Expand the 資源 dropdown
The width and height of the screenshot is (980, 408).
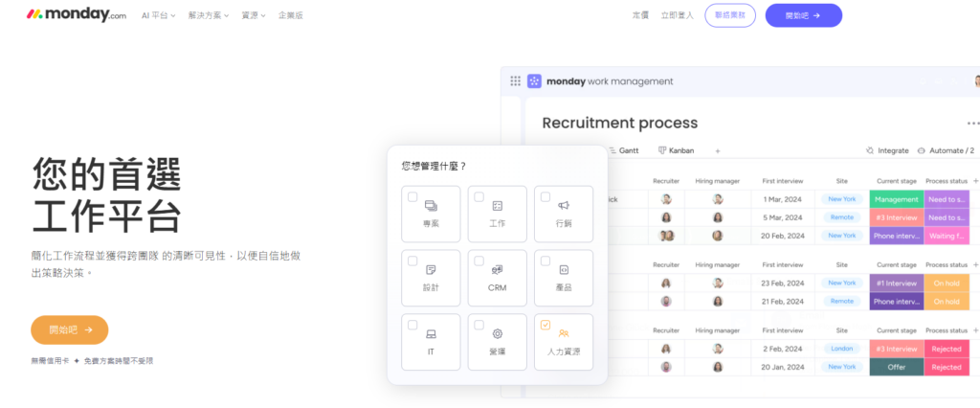pos(253,15)
